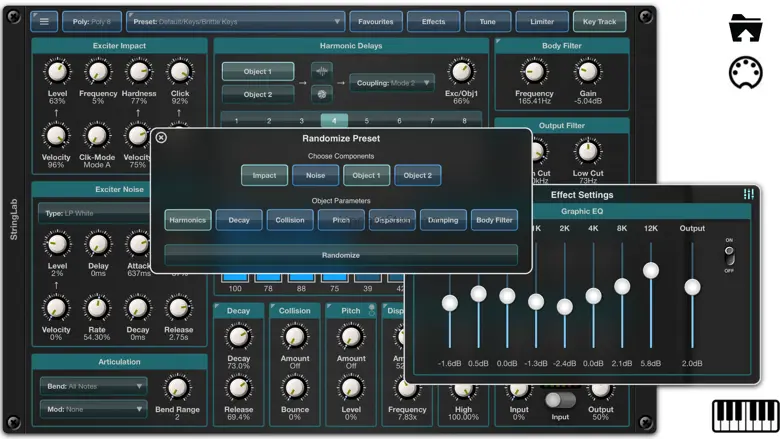Toggle the Impact component button
The image size is (780, 439).
point(264,175)
